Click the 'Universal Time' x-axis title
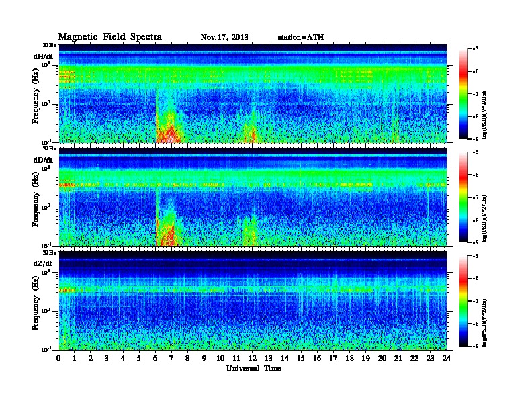The width and height of the screenshot is (532, 411). (x=253, y=368)
